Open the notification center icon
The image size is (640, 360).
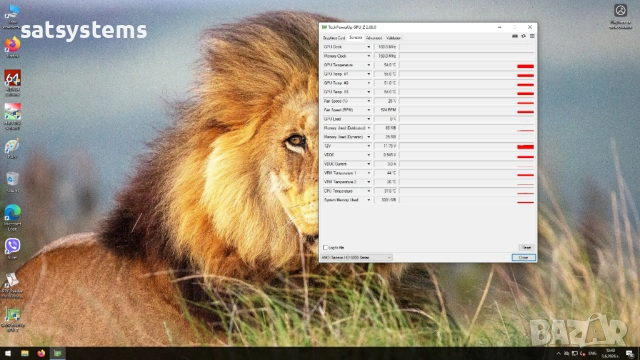(x=630, y=353)
